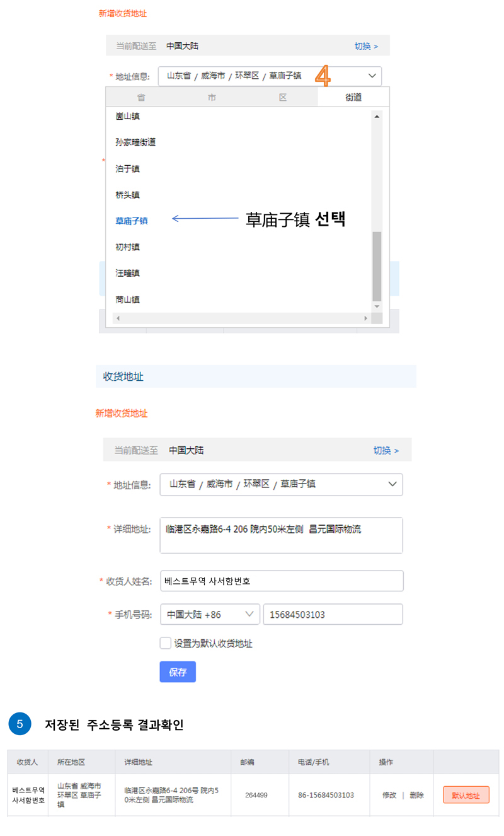Select the 街道 street tab
Image resolution: width=504 pixels, height=836 pixels.
[x=353, y=97]
